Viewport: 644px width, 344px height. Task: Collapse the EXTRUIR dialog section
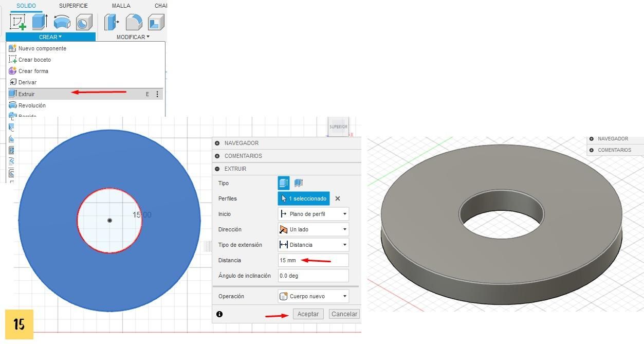217,169
